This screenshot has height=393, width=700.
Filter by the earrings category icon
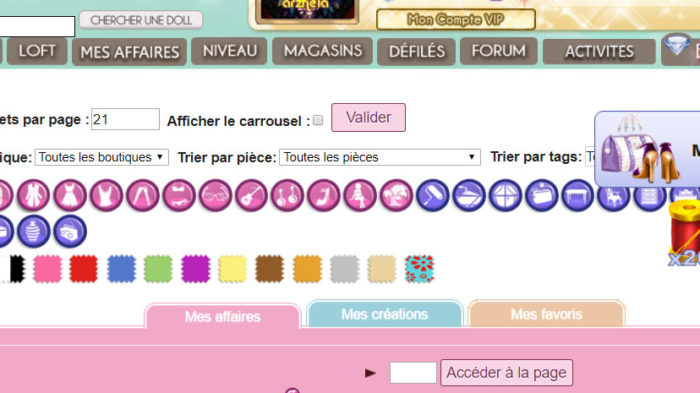tap(288, 195)
